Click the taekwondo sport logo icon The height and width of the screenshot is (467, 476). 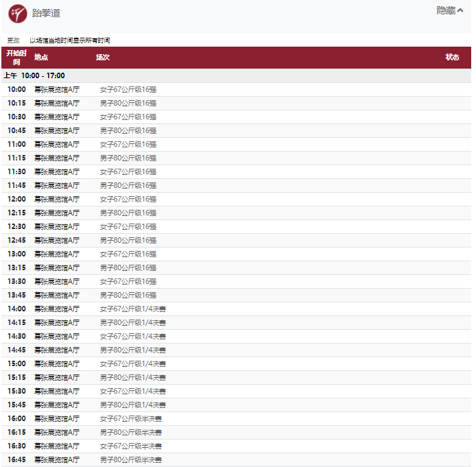pyautogui.click(x=18, y=14)
